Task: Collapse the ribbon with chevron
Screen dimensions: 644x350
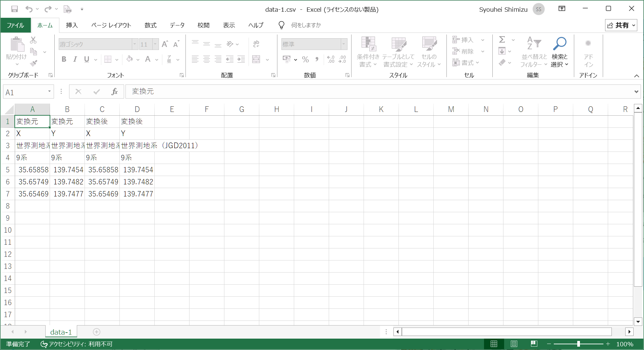Action: (636, 76)
